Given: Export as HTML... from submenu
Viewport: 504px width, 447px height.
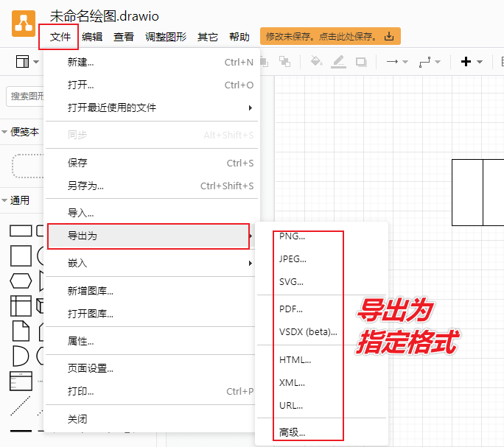Looking at the screenshot, I should 321,360.
